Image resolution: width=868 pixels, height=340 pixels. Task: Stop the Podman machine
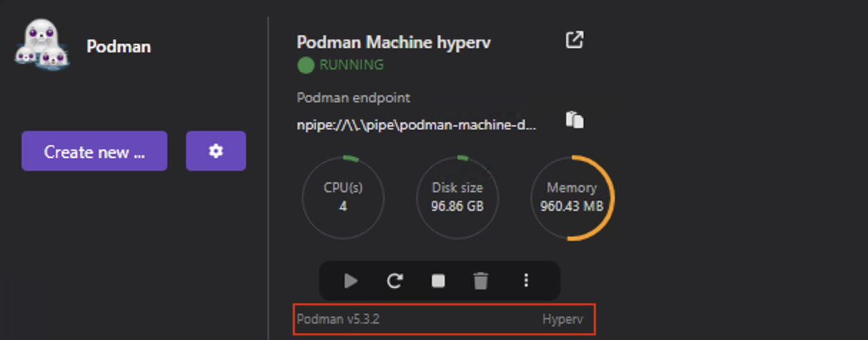[438, 281]
